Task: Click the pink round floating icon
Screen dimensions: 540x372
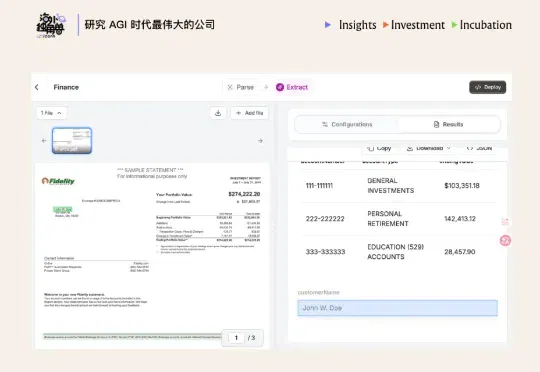Action: [x=505, y=240]
